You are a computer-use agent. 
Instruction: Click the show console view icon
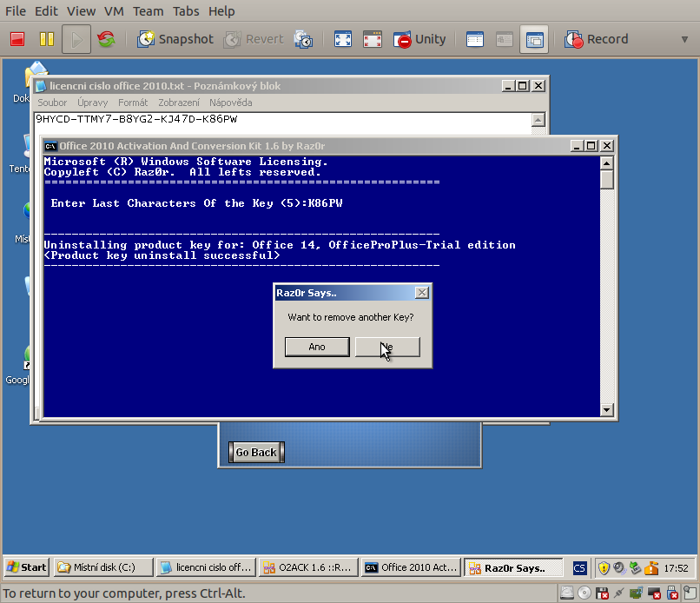tap(474, 39)
